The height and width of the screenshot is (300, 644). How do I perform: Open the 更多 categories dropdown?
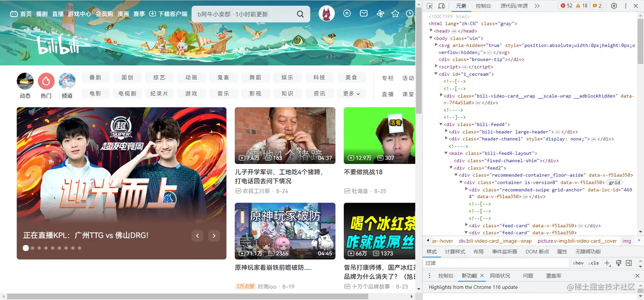pyautogui.click(x=351, y=93)
